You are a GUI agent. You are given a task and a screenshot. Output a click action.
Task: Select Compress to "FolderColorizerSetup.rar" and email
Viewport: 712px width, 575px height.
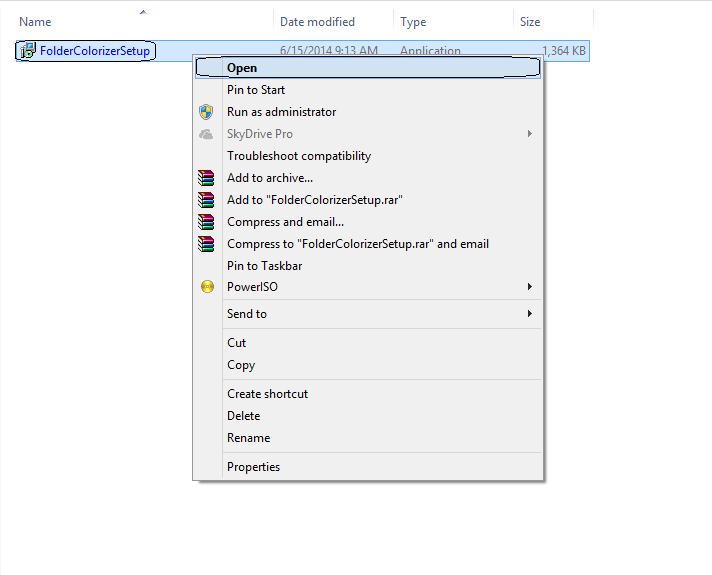point(368,244)
